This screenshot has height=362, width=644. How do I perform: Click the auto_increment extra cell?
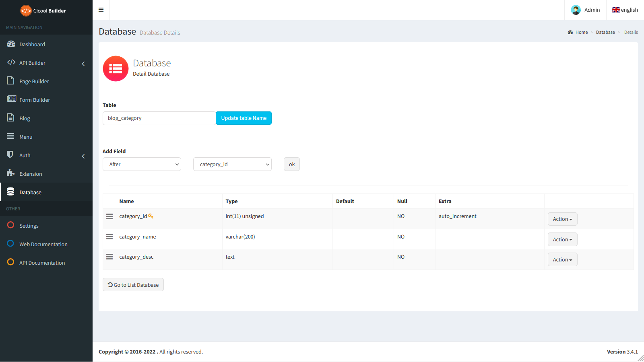(x=458, y=216)
